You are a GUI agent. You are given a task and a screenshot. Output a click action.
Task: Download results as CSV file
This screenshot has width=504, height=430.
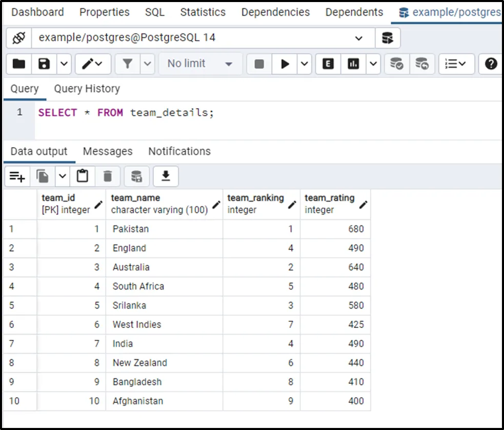click(x=165, y=176)
